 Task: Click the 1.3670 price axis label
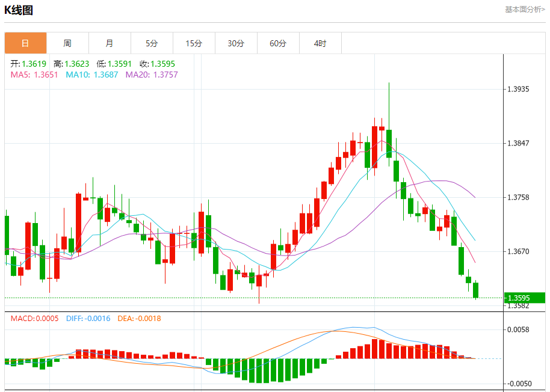[x=519, y=251]
